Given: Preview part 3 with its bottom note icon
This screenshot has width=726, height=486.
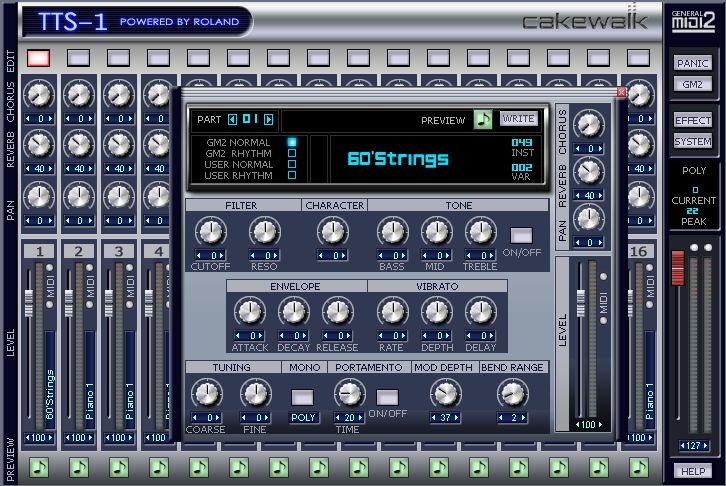Looking at the screenshot, I should click(x=119, y=467).
